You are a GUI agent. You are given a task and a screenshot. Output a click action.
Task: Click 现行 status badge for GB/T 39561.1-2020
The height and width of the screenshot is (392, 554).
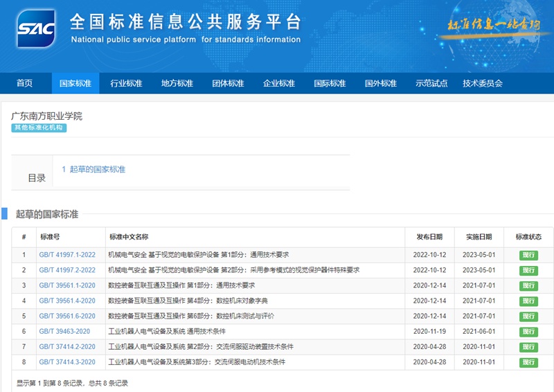click(x=528, y=285)
